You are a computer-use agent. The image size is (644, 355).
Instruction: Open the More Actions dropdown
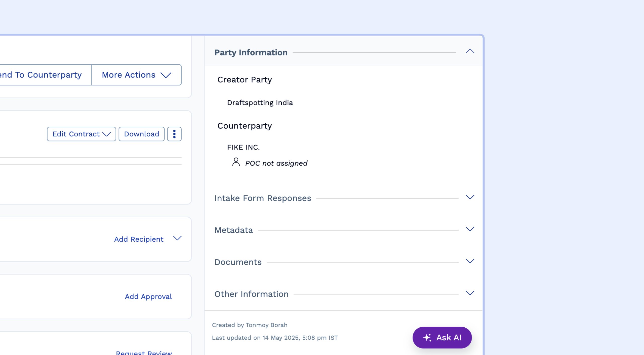tap(136, 75)
